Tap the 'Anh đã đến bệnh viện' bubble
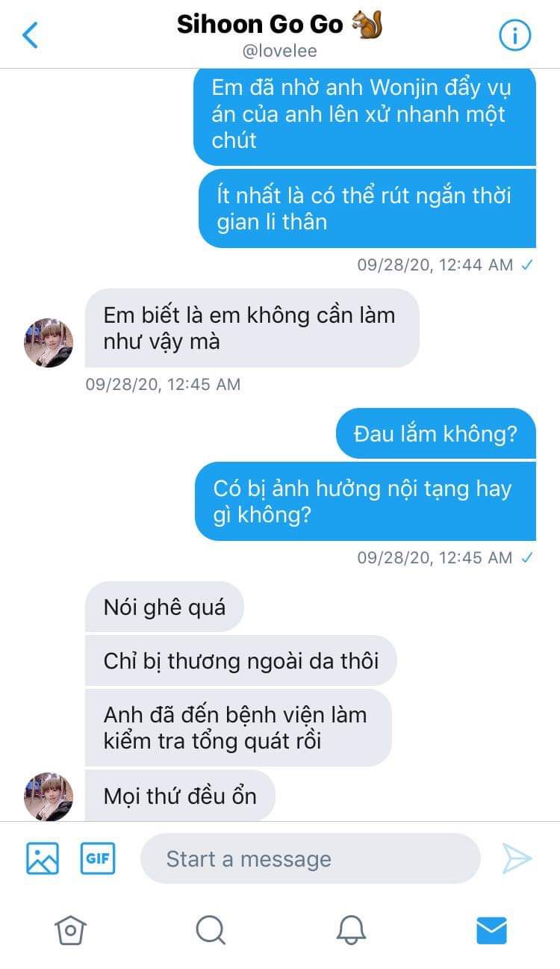The image size is (560, 969). point(238,728)
